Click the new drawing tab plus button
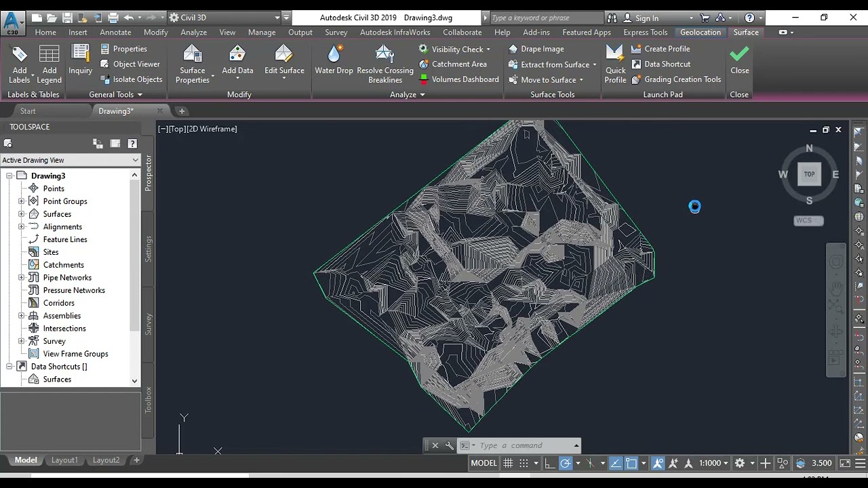The width and height of the screenshot is (868, 488). pos(182,111)
